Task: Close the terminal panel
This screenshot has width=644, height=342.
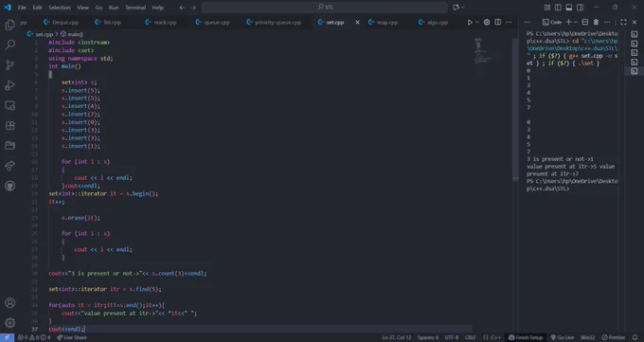Action: (x=635, y=22)
